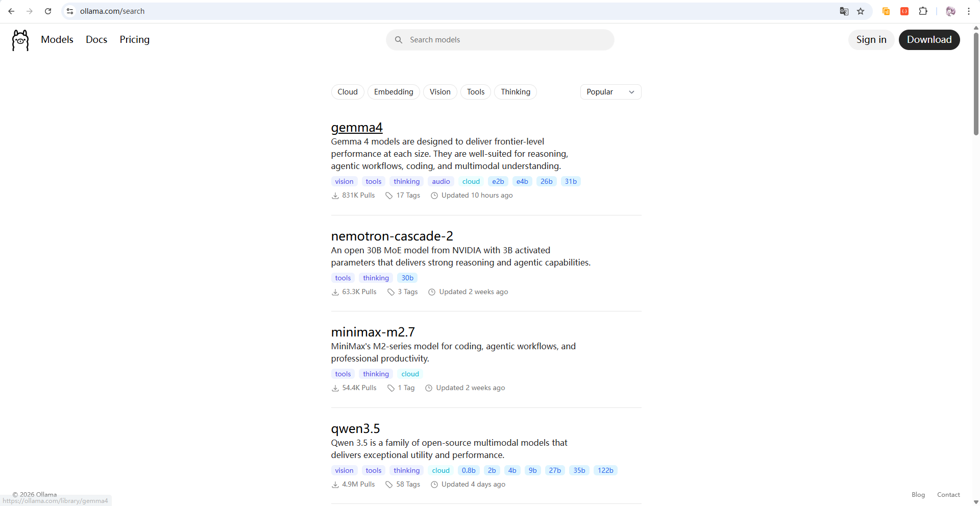Click the site info icon in address bar

tap(70, 11)
